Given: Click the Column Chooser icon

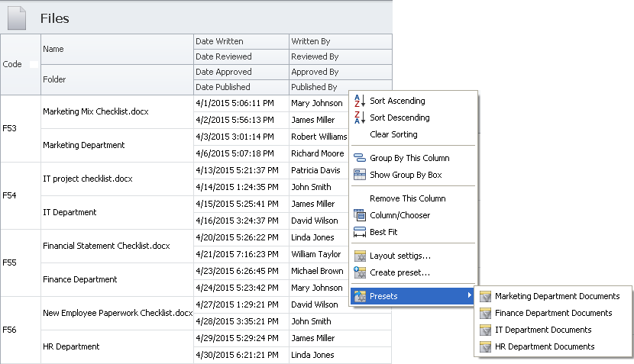Looking at the screenshot, I should coord(360,215).
